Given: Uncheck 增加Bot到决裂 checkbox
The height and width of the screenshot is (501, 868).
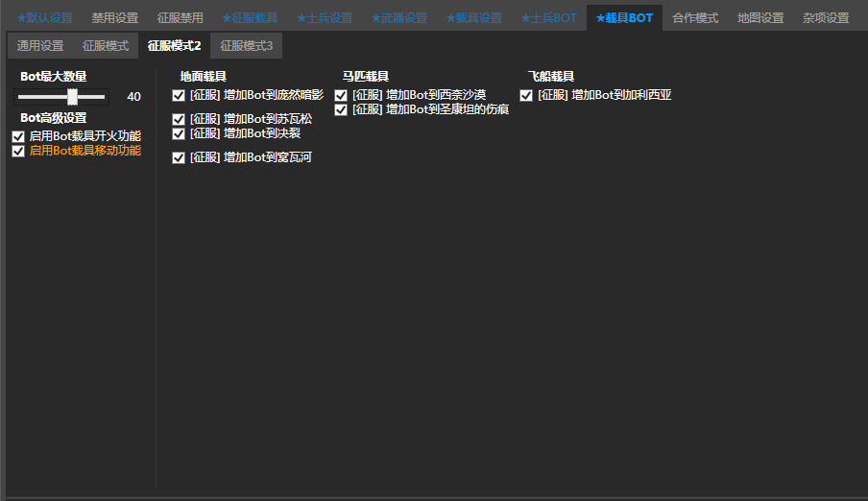Looking at the screenshot, I should click(x=179, y=133).
